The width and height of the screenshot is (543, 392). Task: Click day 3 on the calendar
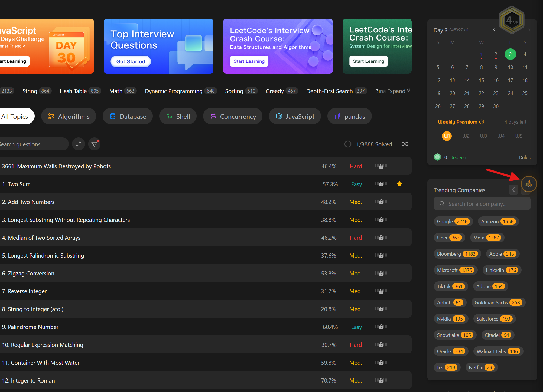coord(510,54)
